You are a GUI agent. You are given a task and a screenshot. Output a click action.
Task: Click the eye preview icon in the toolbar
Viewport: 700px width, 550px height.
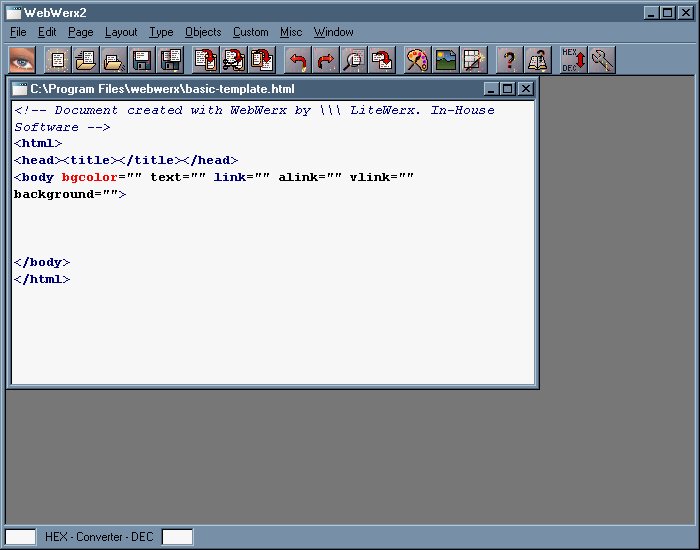click(x=21, y=59)
